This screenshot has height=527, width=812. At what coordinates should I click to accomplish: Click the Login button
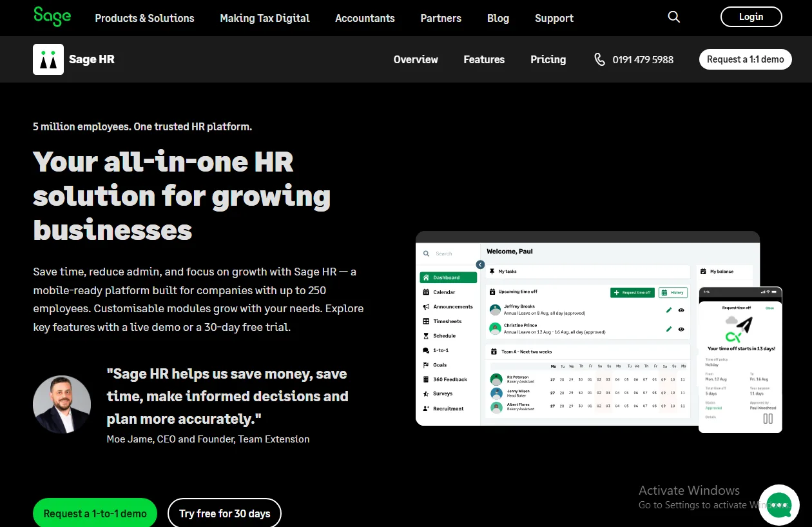coord(751,17)
